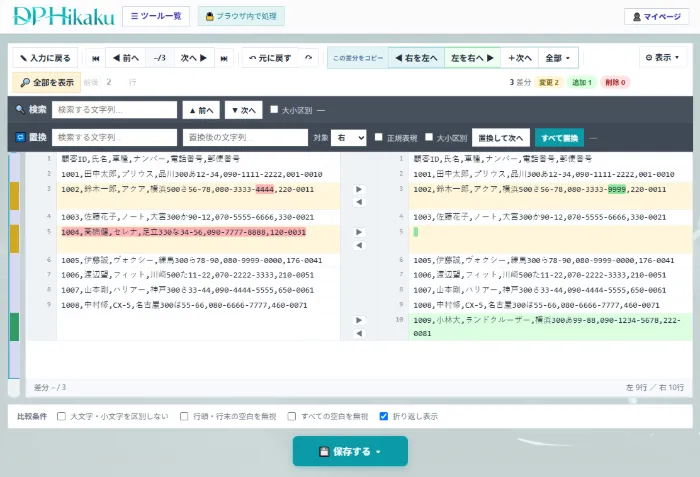Toggle すべての空白を無視 checkbox
This screenshot has height=477, width=700.
[x=292, y=416]
